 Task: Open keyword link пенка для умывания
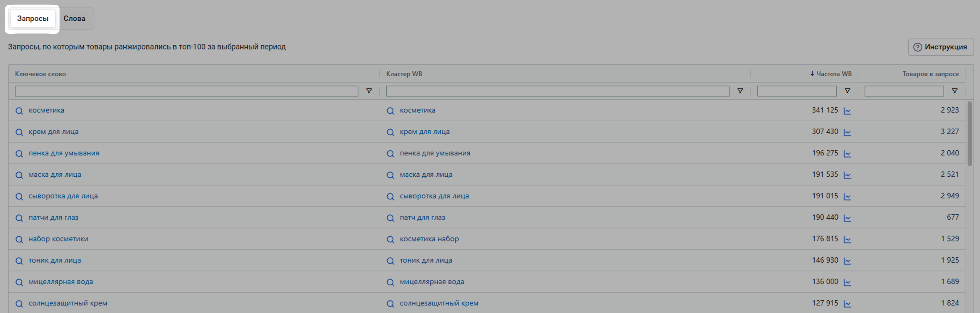coord(64,153)
